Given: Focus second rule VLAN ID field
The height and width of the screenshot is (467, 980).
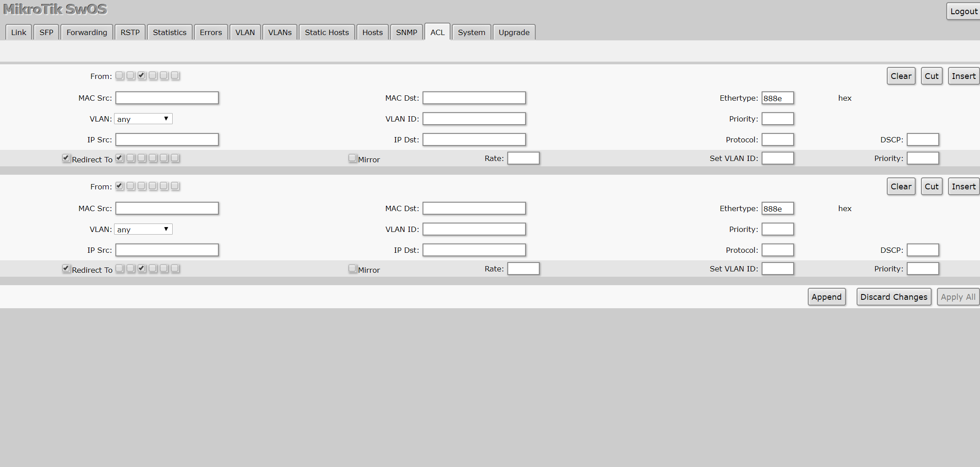Looking at the screenshot, I should (x=474, y=229).
